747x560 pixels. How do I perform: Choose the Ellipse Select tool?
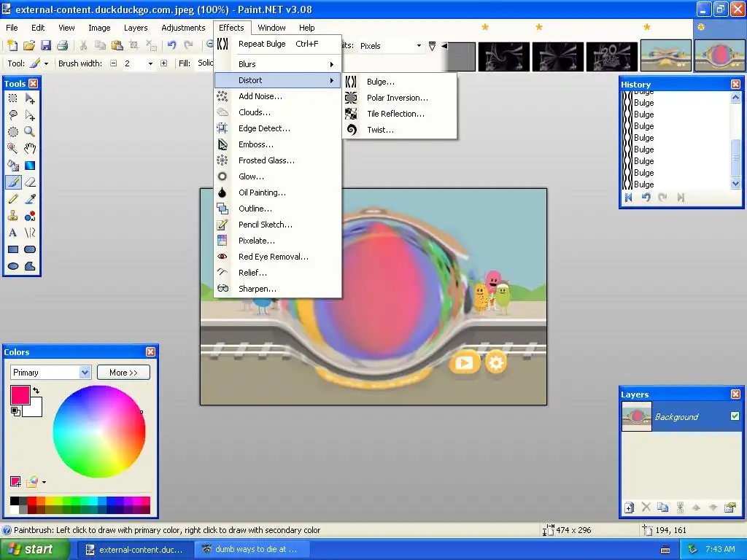(13, 132)
